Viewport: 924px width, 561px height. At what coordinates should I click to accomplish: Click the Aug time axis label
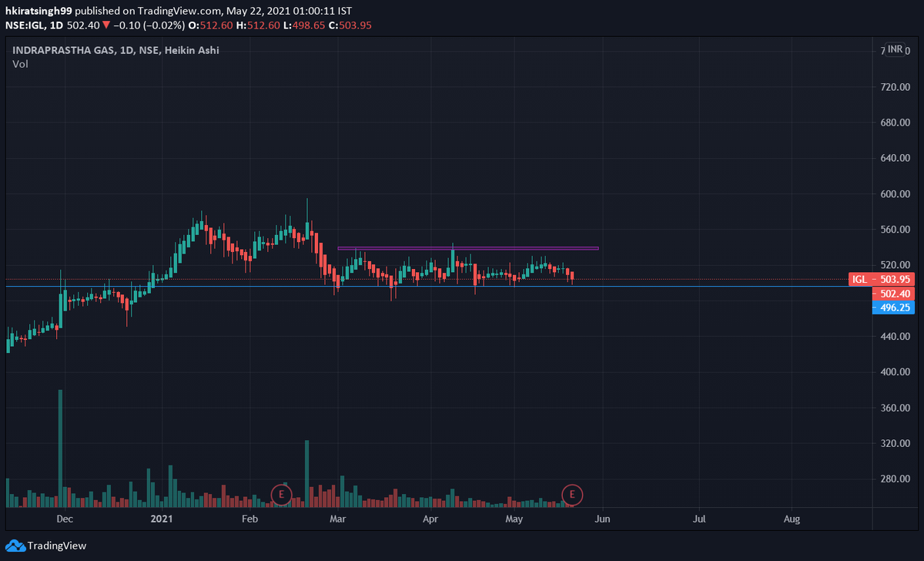(x=792, y=519)
